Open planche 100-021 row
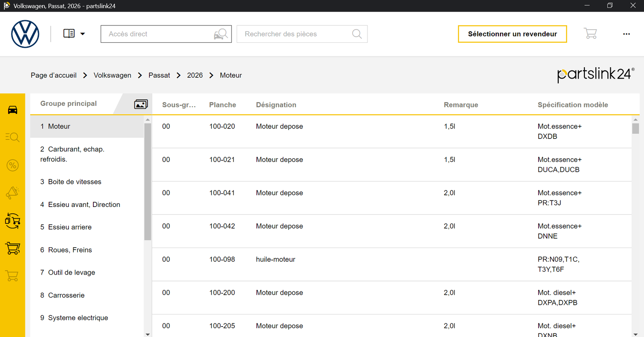Screen dimensions: 644x337 392,165
